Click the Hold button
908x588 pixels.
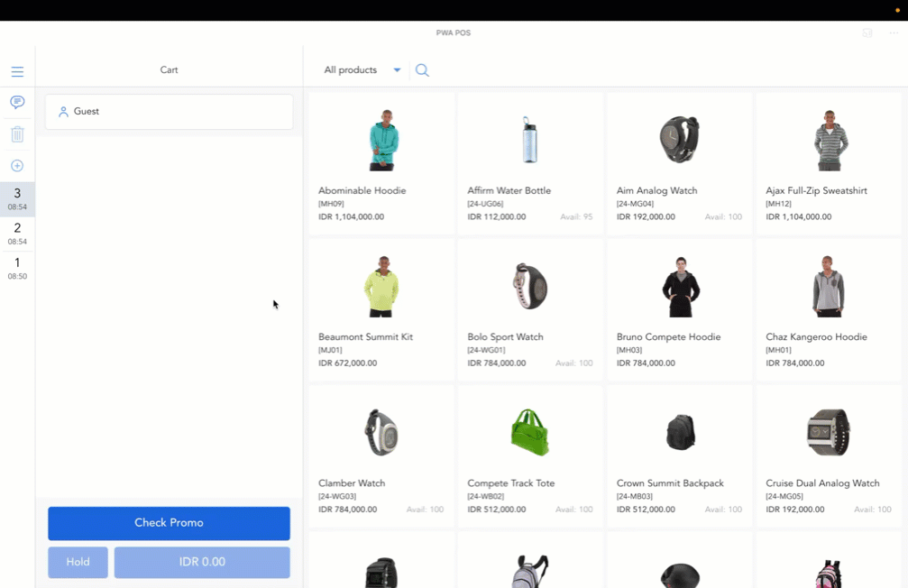coord(78,562)
